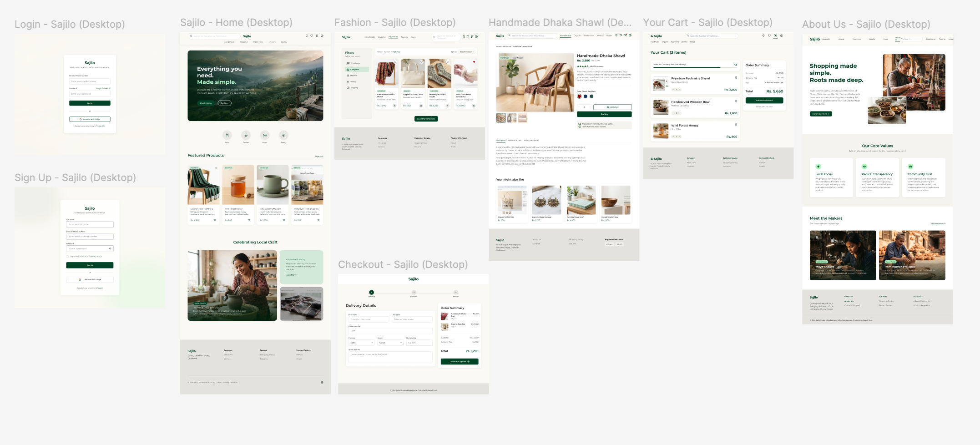Click wishlist heart in Fashion frame header
980x445 pixels.
click(x=468, y=36)
